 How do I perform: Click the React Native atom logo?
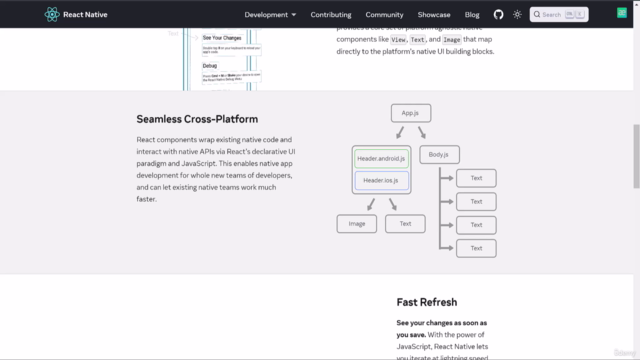click(52, 15)
